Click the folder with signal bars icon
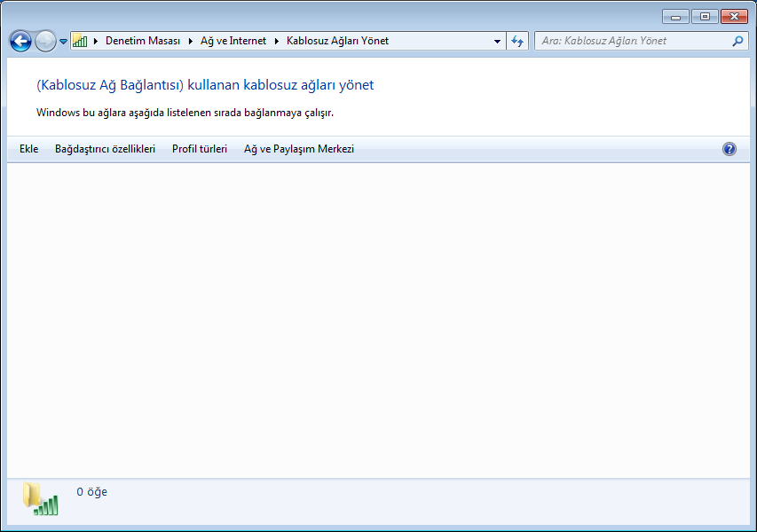This screenshot has height=532, width=757. 41,498
